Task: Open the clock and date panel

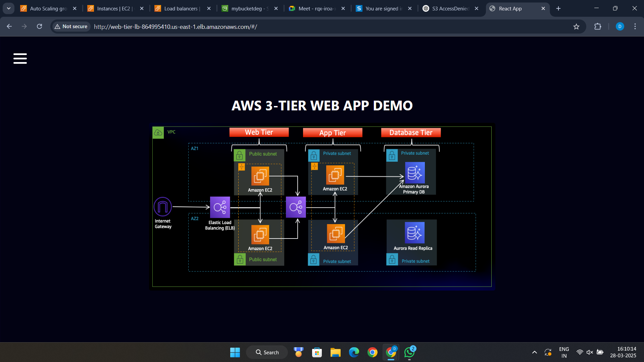Action: pyautogui.click(x=623, y=352)
